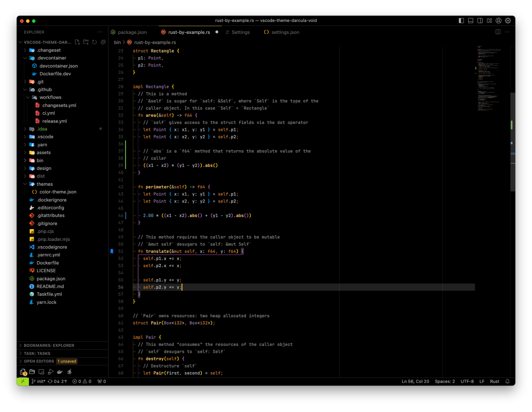Synchronize changes 0↓ 2↑
The image size is (532, 412).
pyautogui.click(x=57, y=381)
